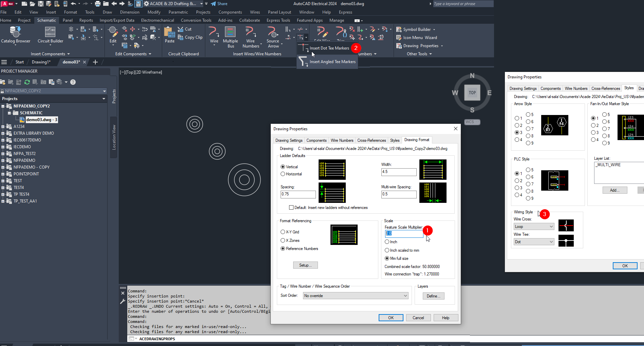644x346 pixels.
Task: Check Default: Insert new ladders without references
Action: [x=291, y=207]
